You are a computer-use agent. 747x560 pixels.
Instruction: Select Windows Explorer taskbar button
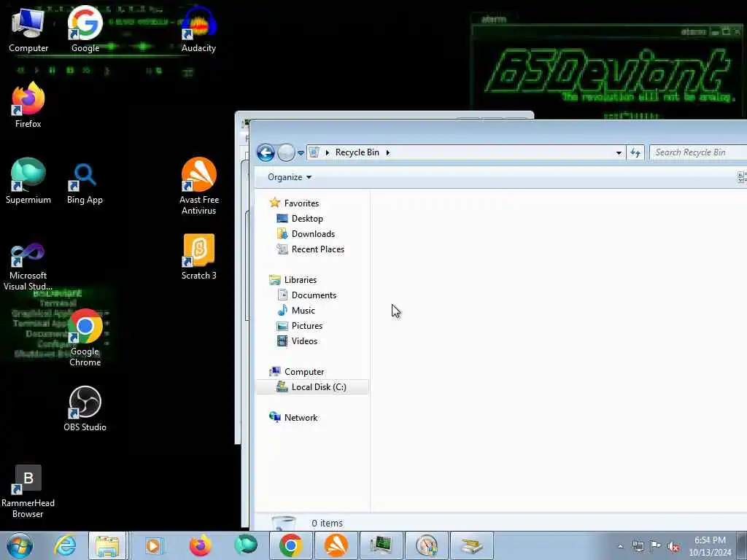(x=107, y=545)
